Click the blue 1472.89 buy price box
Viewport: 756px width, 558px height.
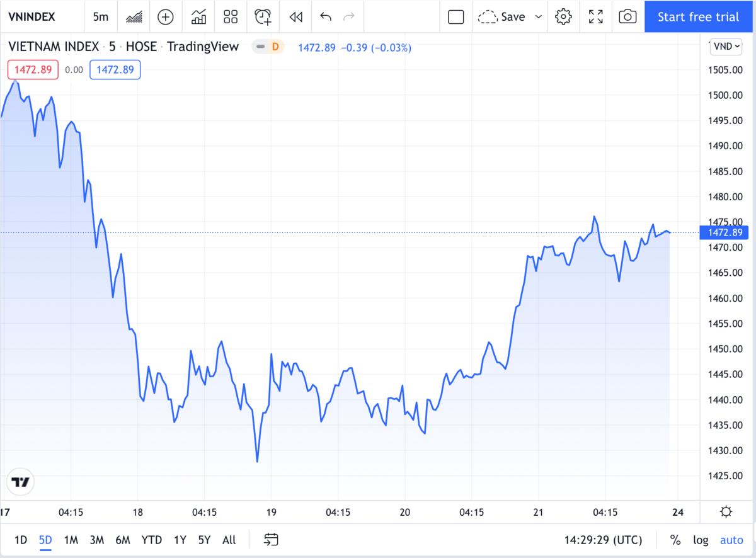coord(115,69)
